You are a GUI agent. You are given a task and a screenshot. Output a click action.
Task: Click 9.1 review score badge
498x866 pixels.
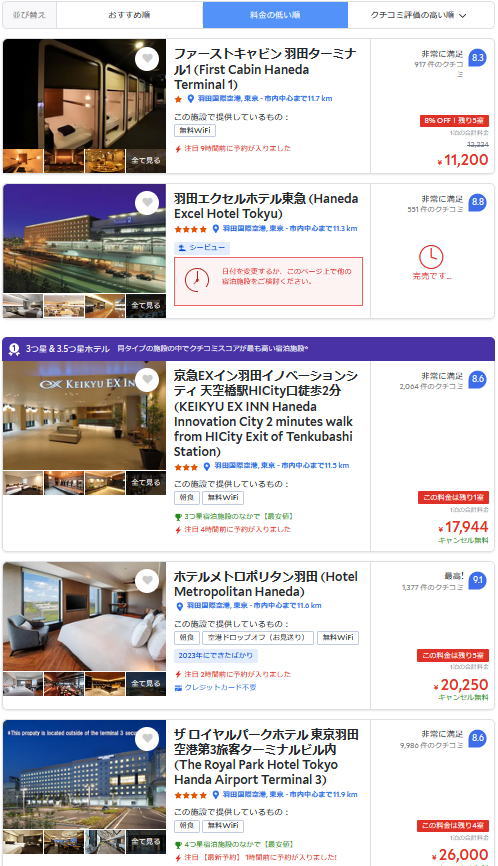coord(478,580)
